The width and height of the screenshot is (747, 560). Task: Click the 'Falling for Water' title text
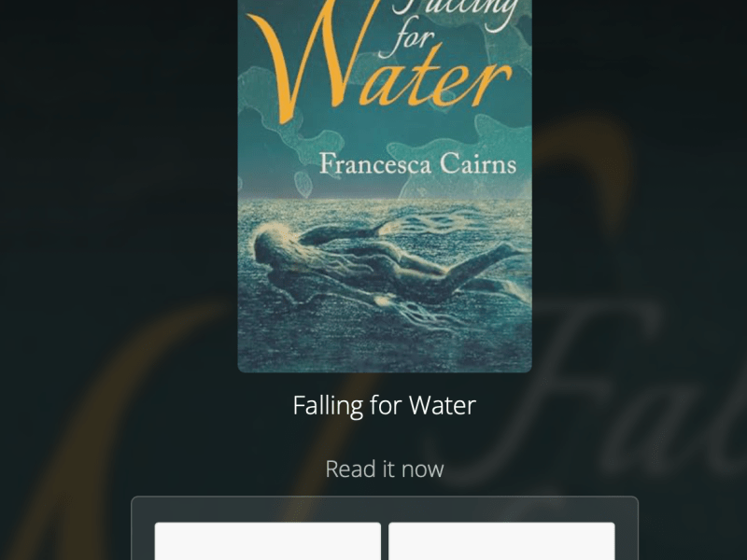(x=385, y=406)
